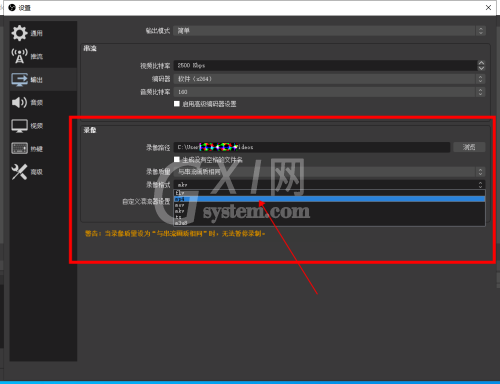Click the video bitrate field 2500 Kbps

pos(326,65)
